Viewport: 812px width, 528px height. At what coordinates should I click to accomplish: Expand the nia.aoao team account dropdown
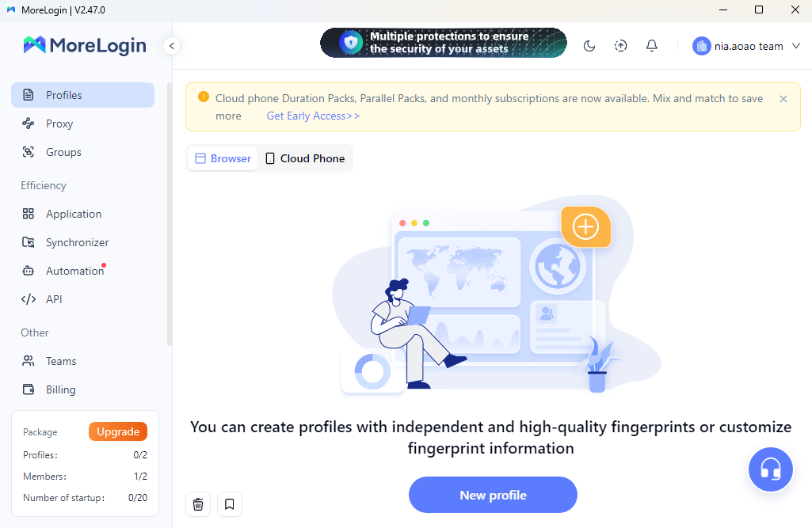click(745, 46)
